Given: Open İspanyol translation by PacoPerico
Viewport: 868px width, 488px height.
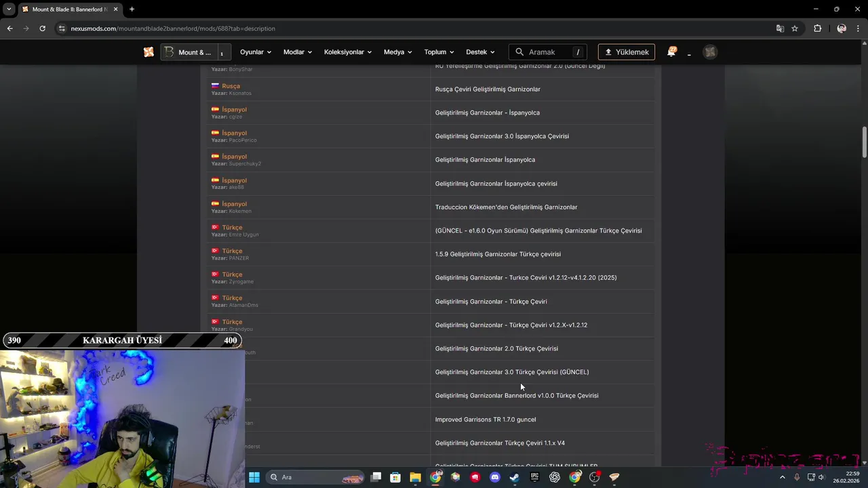Looking at the screenshot, I should [x=234, y=133].
